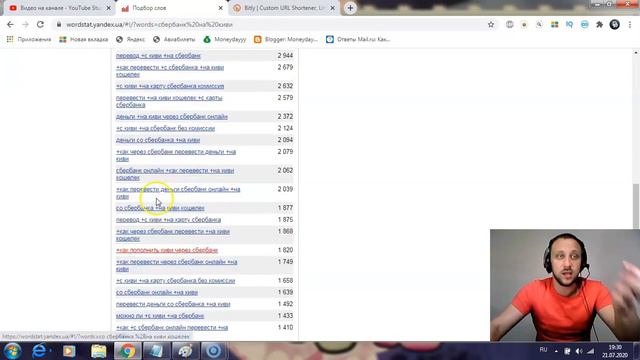
Task: Reload the Wordstat page
Action: (x=40, y=24)
